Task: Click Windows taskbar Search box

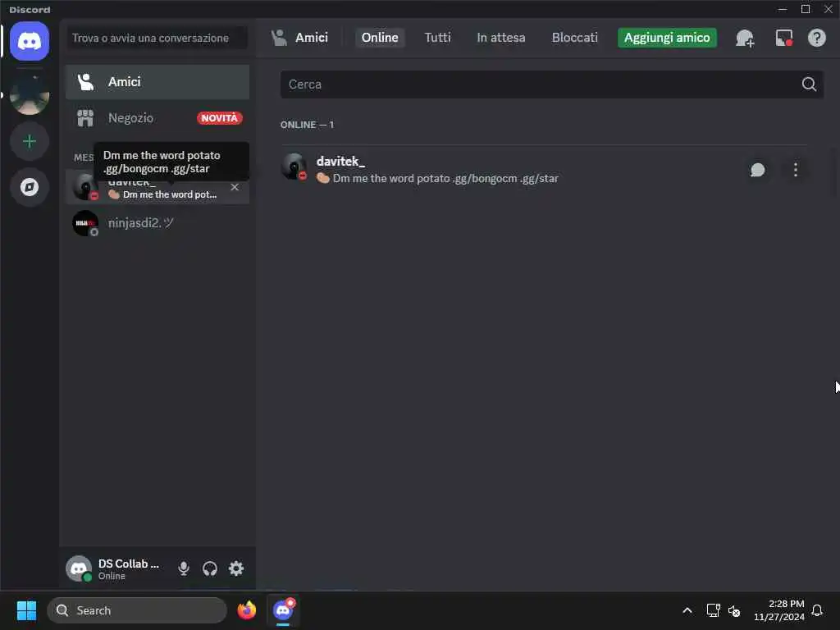Action: [137, 610]
